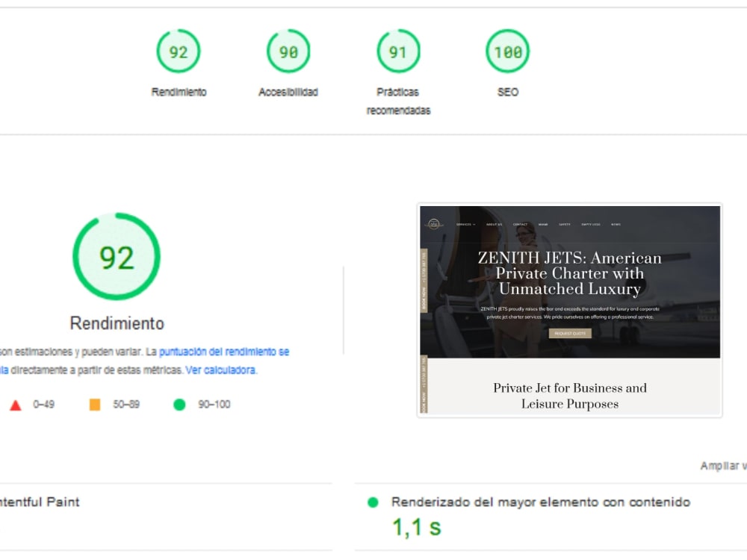Open the Zenith Jets page screenshot thumbnail
Viewport: 747px width, 560px height.
(570, 311)
